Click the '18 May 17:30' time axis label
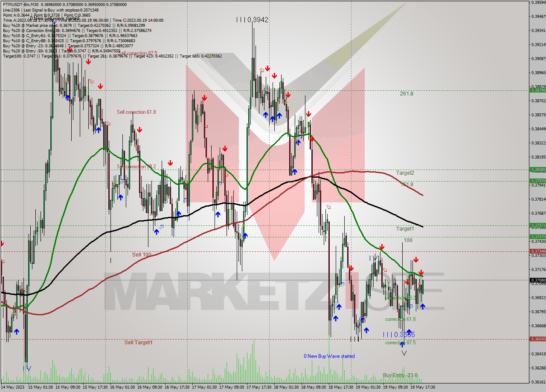 click(341, 387)
